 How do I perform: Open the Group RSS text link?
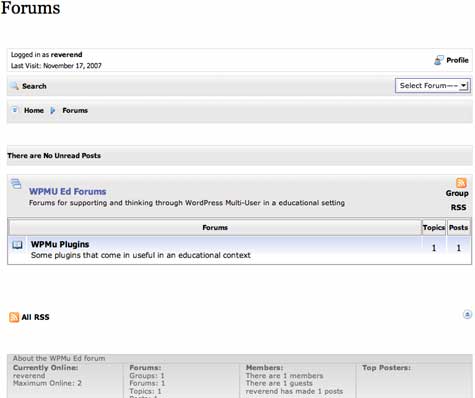tap(457, 200)
